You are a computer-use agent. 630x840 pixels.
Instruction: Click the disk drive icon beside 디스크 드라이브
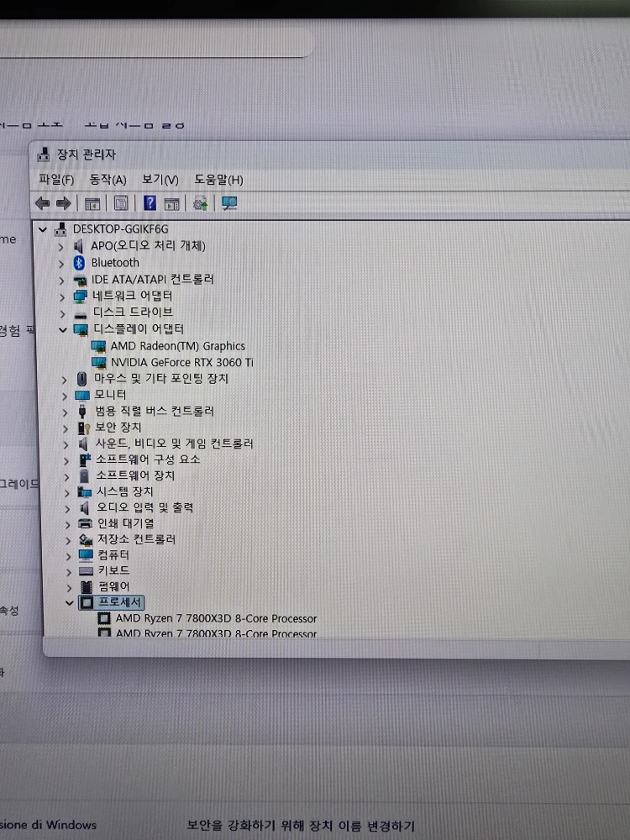(x=81, y=314)
